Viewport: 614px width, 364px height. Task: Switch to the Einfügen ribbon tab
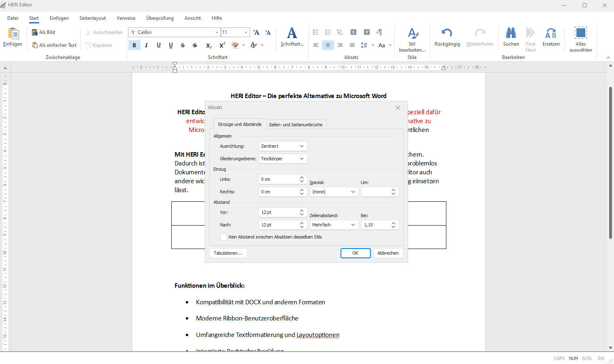click(59, 18)
